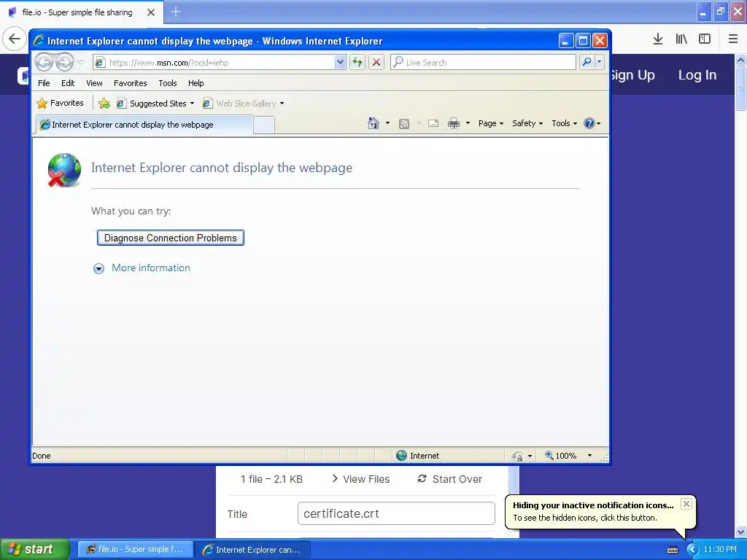Viewport: 747px width, 560px height.
Task: Open the Web Slice Gallery dropdown
Action: (282, 104)
